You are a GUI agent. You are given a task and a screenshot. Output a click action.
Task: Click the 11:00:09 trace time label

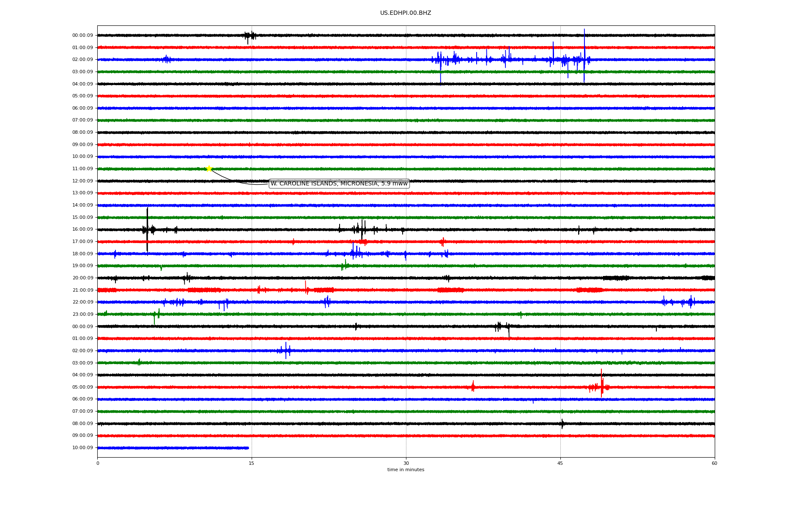[x=82, y=169]
